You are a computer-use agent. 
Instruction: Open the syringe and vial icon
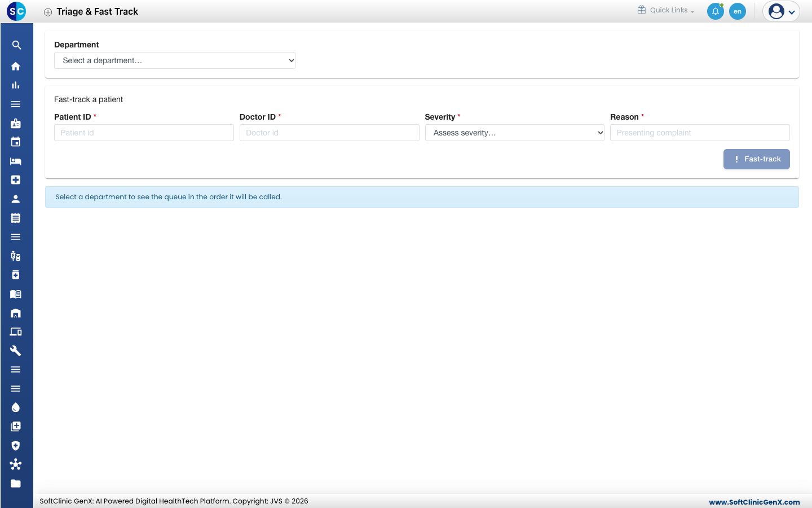click(x=16, y=256)
